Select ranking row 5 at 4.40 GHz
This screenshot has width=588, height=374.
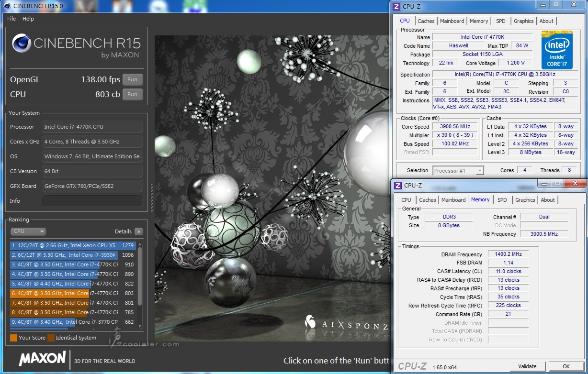coord(73,284)
